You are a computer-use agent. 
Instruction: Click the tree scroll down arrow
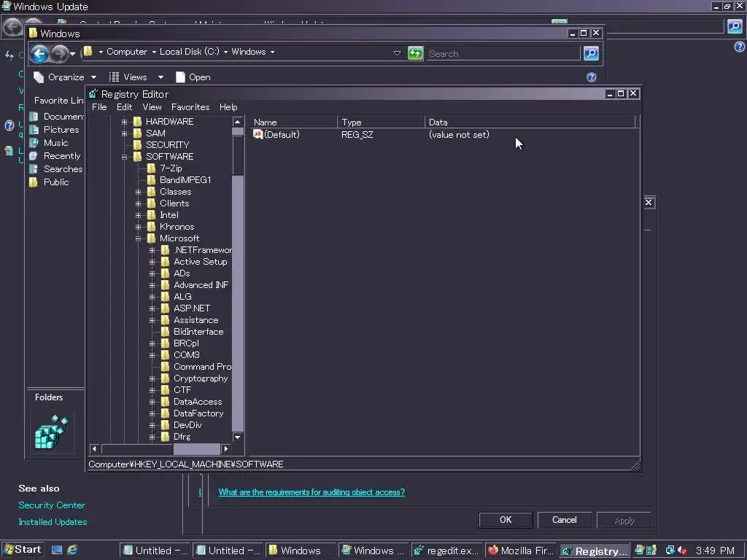coord(237,437)
